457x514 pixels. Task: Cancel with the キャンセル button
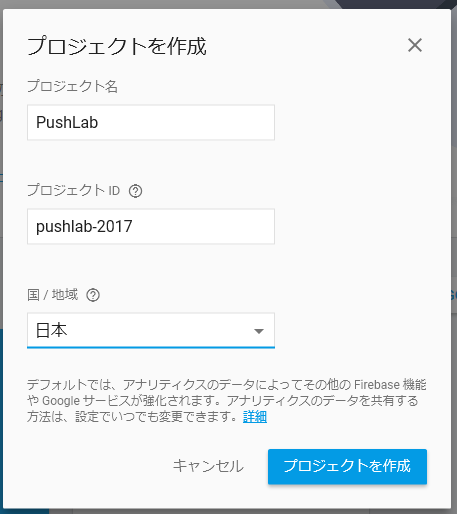coord(208,466)
